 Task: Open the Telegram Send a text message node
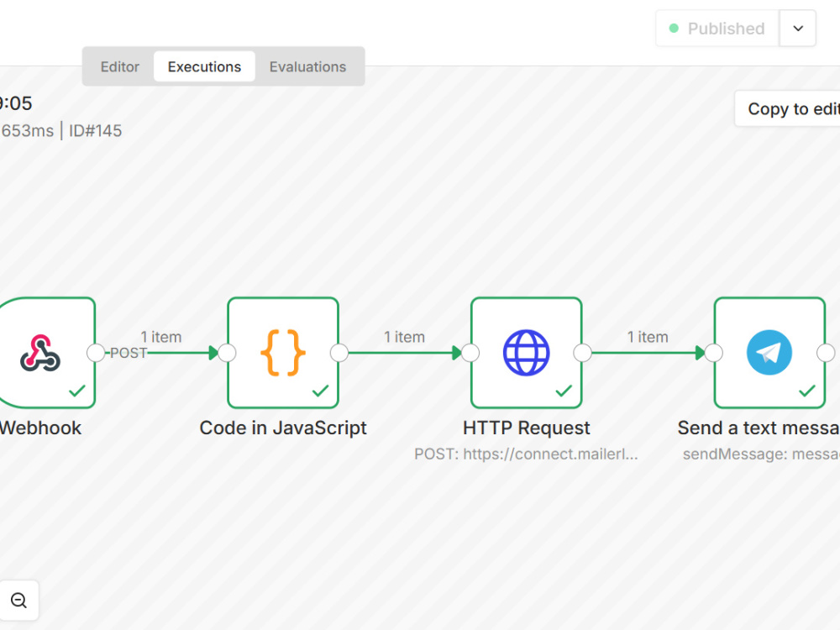[769, 353]
